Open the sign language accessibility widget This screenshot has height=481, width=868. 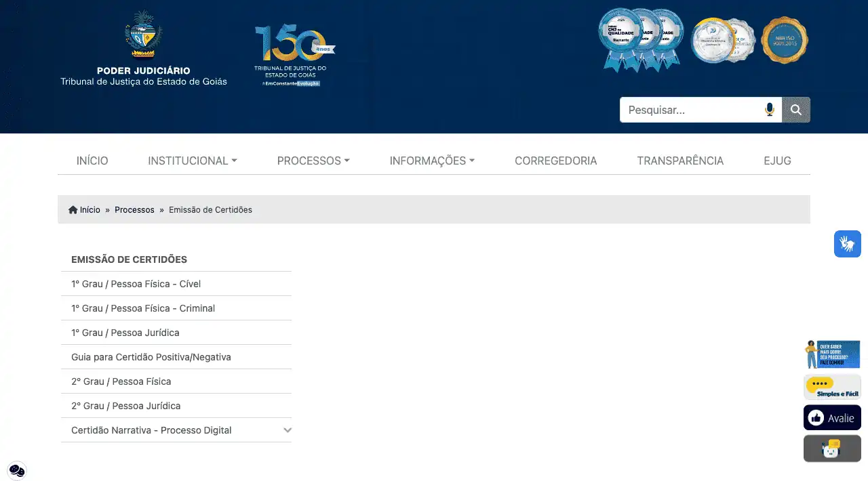point(847,244)
